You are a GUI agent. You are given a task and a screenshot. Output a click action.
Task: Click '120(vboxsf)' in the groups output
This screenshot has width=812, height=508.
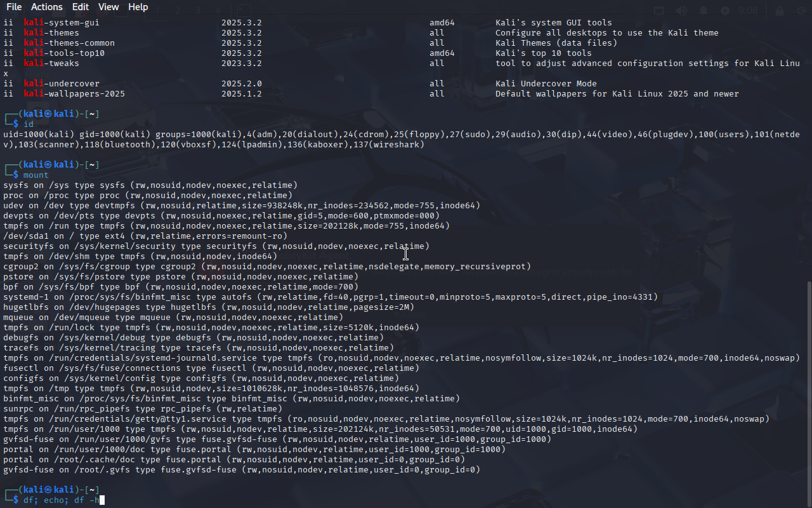191,144
